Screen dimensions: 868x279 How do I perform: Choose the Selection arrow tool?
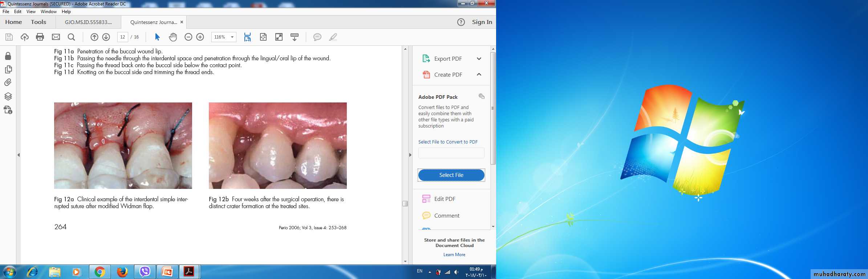(157, 37)
